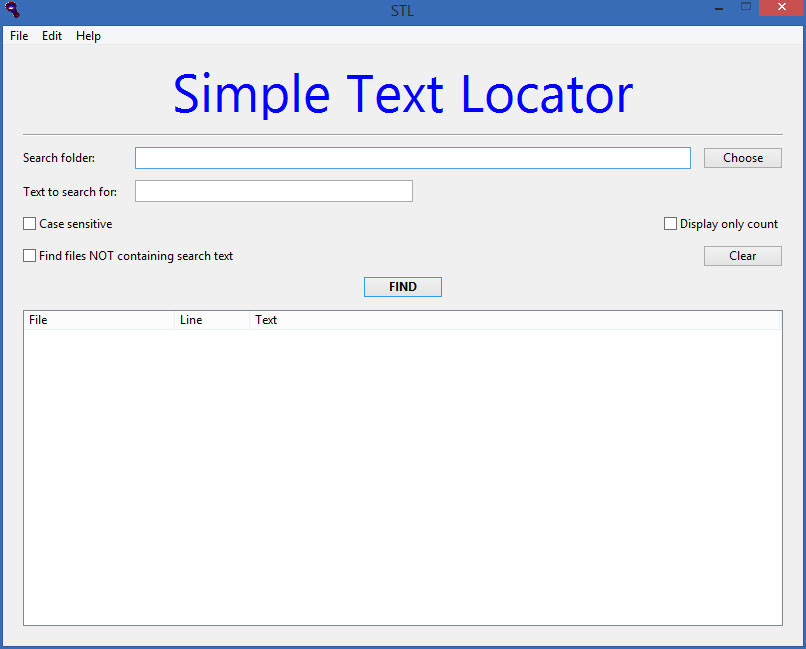This screenshot has width=806, height=649.
Task: Open the Help menu
Action: tap(88, 36)
